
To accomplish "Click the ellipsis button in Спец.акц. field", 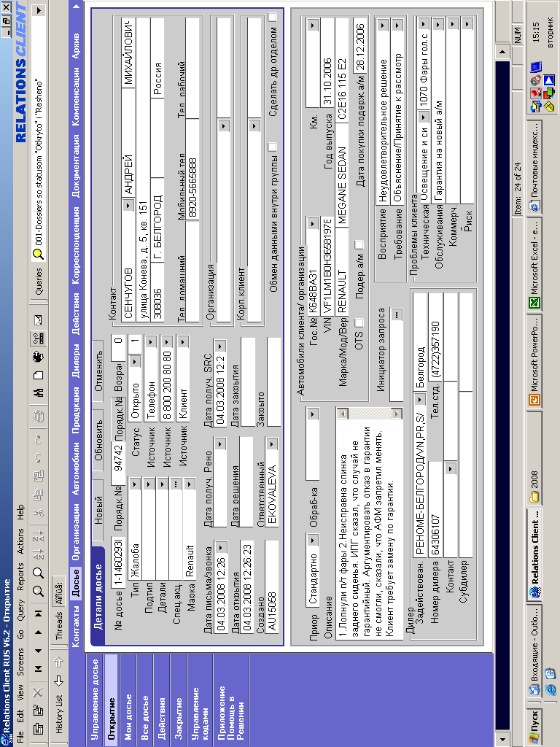I will click(176, 484).
